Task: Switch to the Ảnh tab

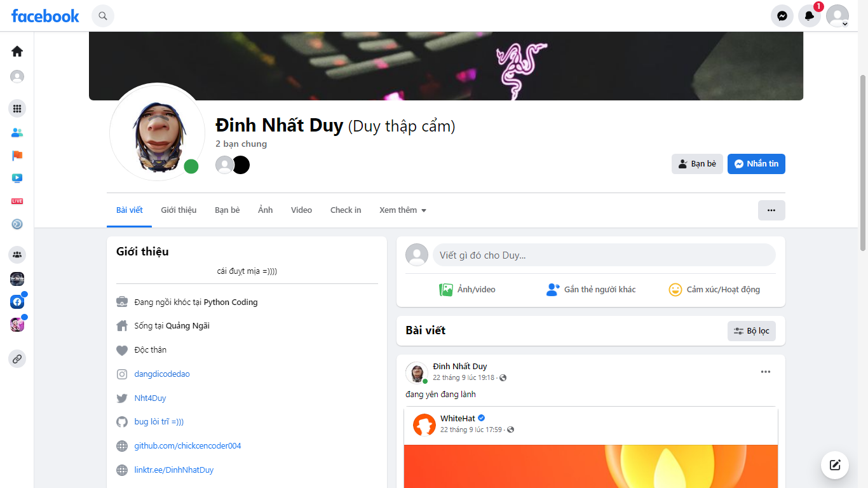Action: 266,210
